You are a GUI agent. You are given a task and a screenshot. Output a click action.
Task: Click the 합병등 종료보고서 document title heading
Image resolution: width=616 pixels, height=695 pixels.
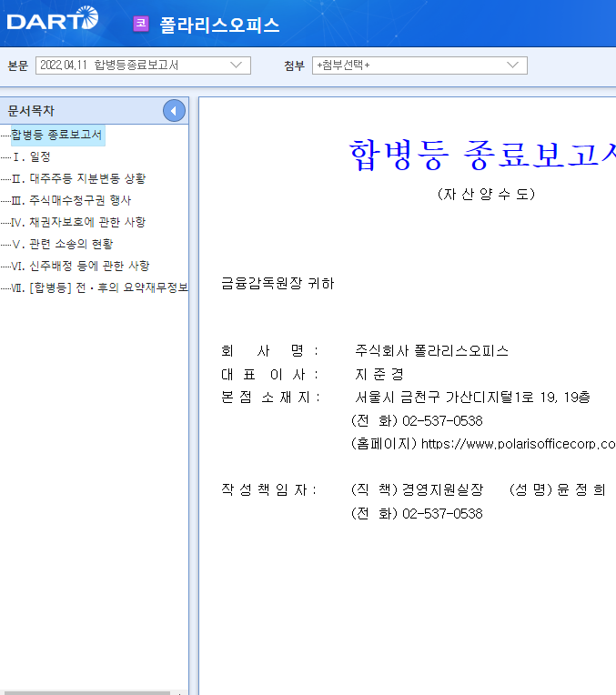pyautogui.click(x=482, y=155)
